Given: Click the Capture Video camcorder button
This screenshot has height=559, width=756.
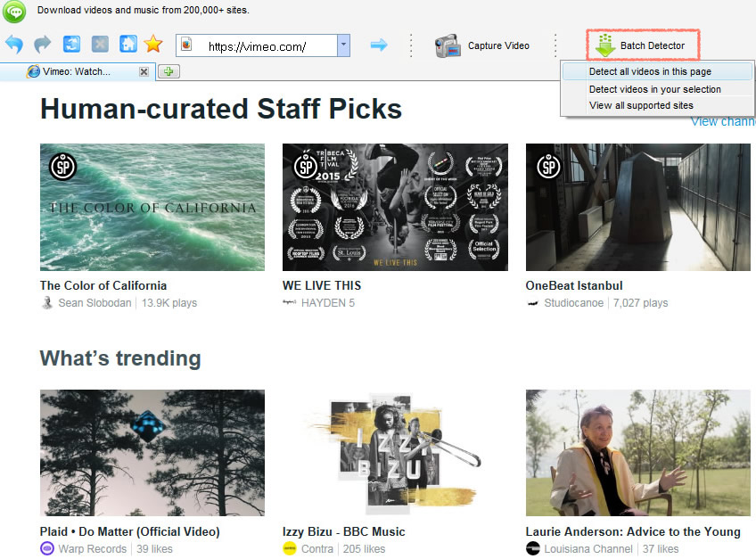Looking at the screenshot, I should coord(482,45).
